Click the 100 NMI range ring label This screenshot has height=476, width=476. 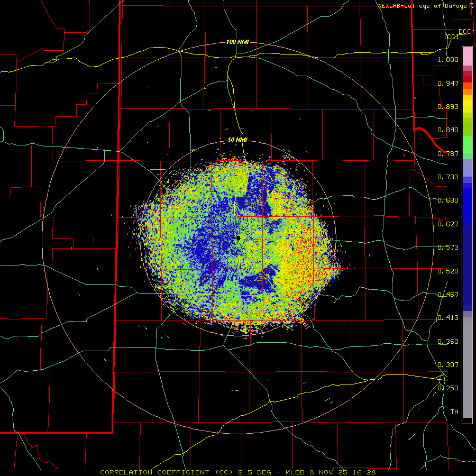click(237, 42)
